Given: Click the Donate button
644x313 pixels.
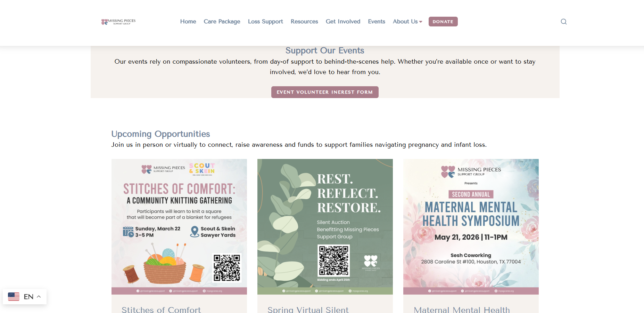Looking at the screenshot, I should coord(443,22).
